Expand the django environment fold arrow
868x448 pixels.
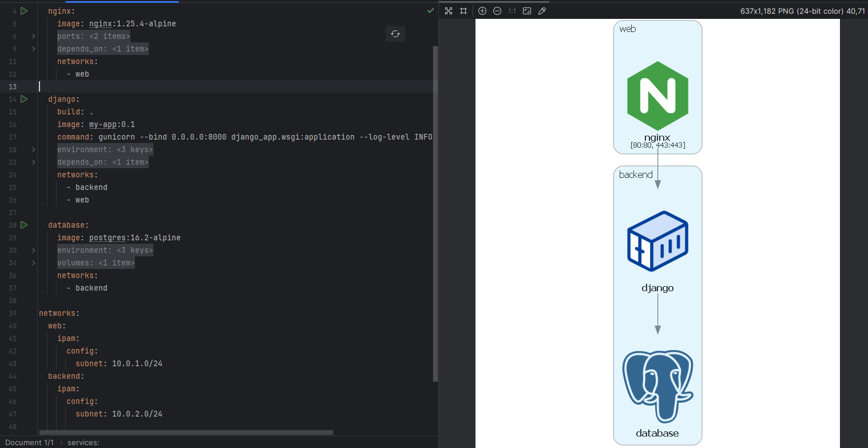[34, 149]
